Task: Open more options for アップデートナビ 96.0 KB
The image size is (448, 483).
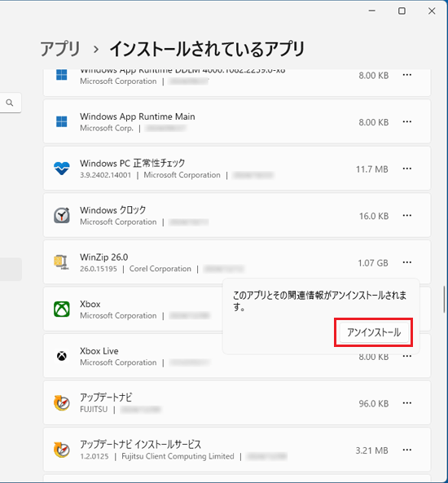Action: pyautogui.click(x=407, y=403)
